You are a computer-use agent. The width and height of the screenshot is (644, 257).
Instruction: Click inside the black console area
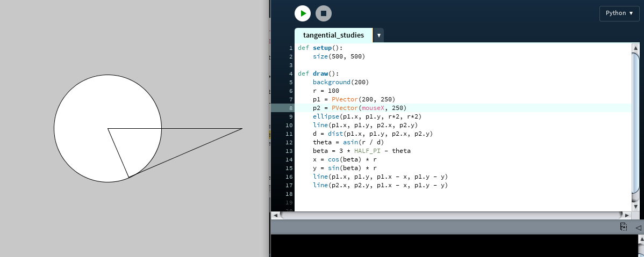point(453,246)
